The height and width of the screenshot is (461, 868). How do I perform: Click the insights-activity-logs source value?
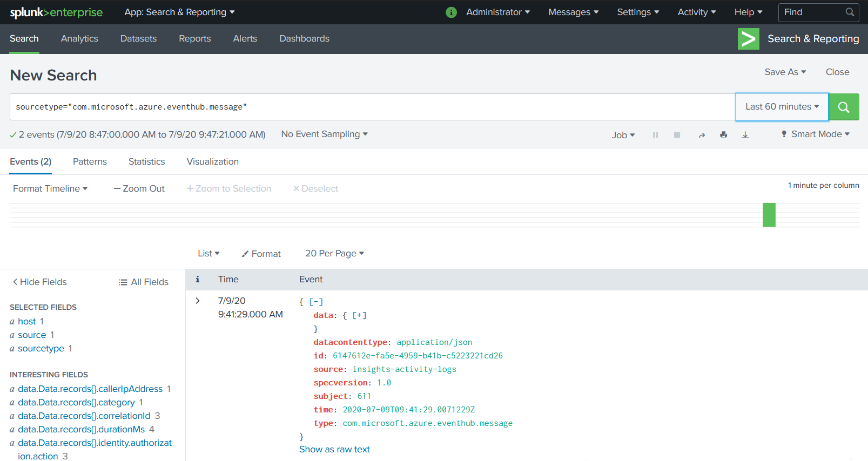point(405,369)
